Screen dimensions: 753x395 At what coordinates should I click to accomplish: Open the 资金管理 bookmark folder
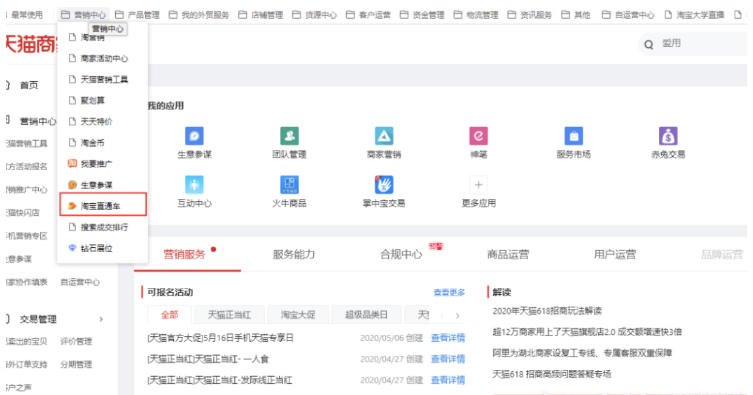point(422,15)
